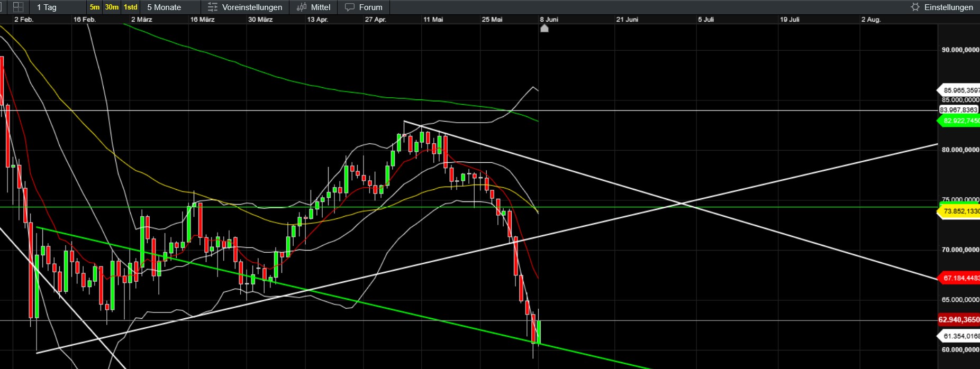
Task: Click the 65.000,0000 price axis label
Action: coord(960,300)
